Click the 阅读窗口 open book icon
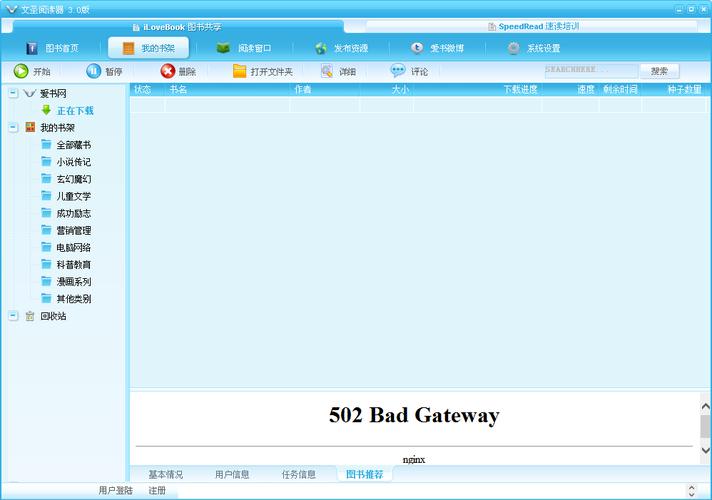The image size is (712, 500). click(x=223, y=47)
